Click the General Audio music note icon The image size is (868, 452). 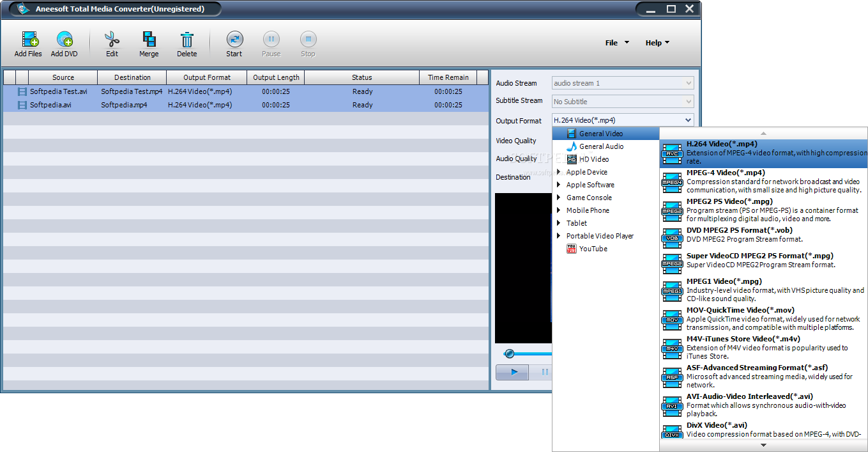click(572, 146)
